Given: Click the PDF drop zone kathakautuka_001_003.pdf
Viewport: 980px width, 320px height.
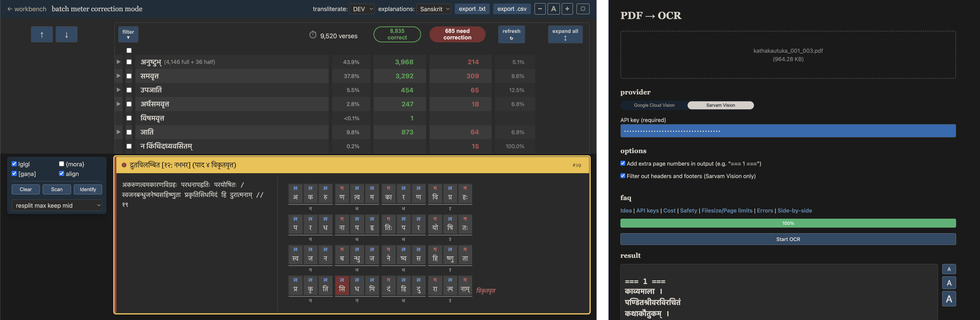Looking at the screenshot, I should click(x=788, y=55).
